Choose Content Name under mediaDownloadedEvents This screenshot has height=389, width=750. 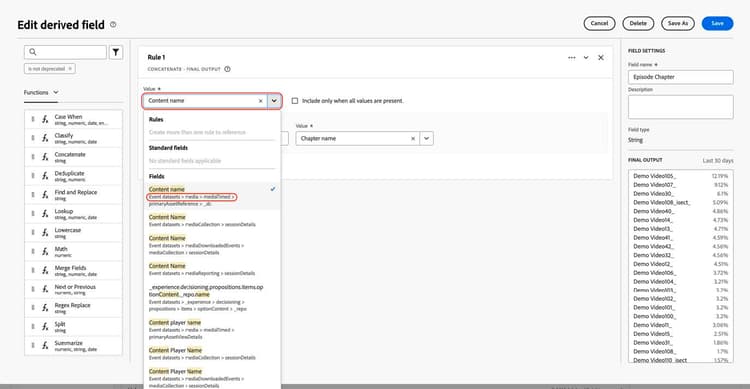pos(212,245)
